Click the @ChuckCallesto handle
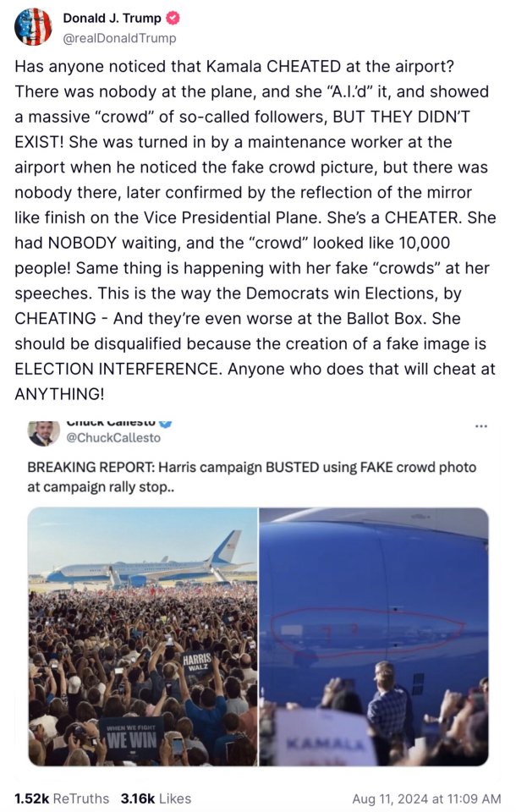 [x=113, y=437]
